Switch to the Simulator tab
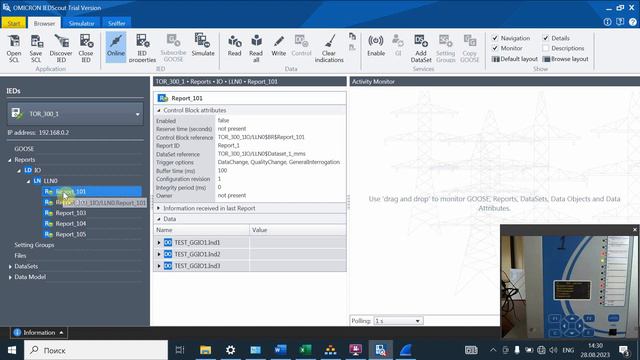This screenshot has width=640, height=360. [82, 23]
